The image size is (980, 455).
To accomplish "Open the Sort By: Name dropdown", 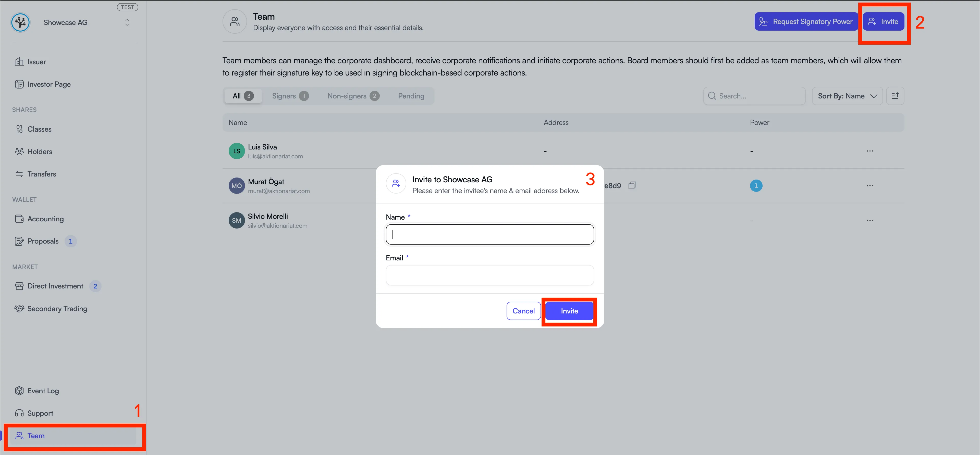I will pyautogui.click(x=847, y=96).
